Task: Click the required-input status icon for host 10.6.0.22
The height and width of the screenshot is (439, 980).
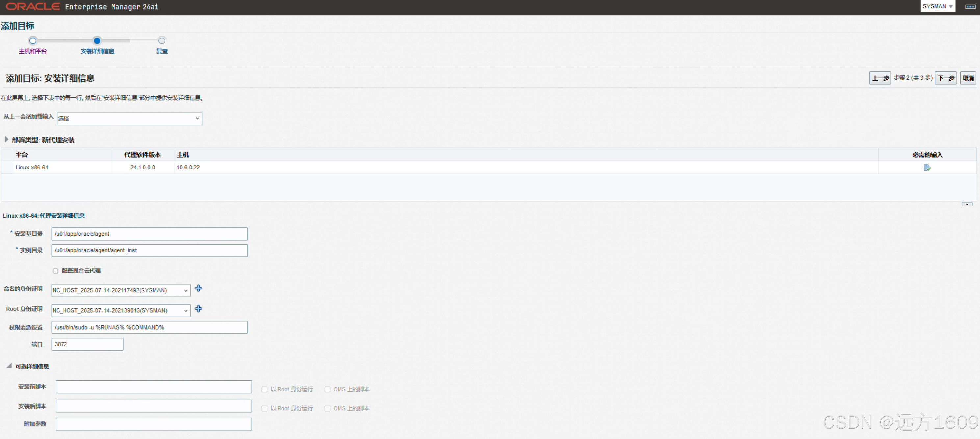Action: click(927, 168)
